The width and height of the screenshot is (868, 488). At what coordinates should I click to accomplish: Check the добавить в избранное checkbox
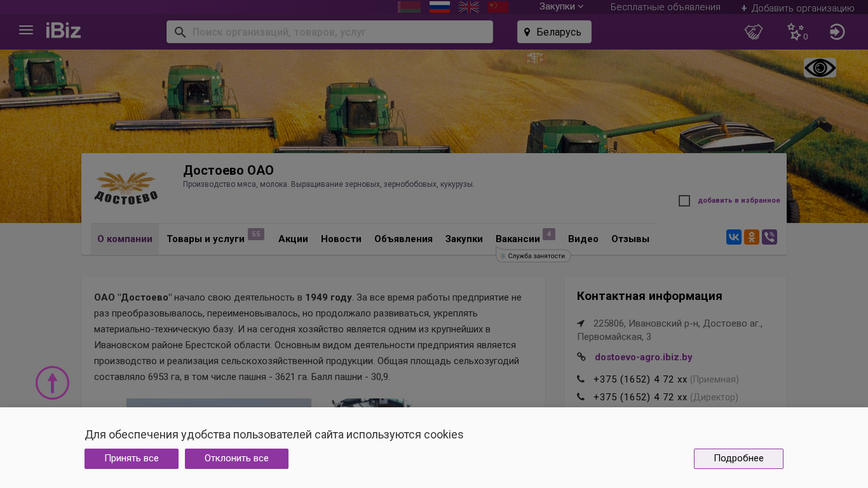[684, 201]
